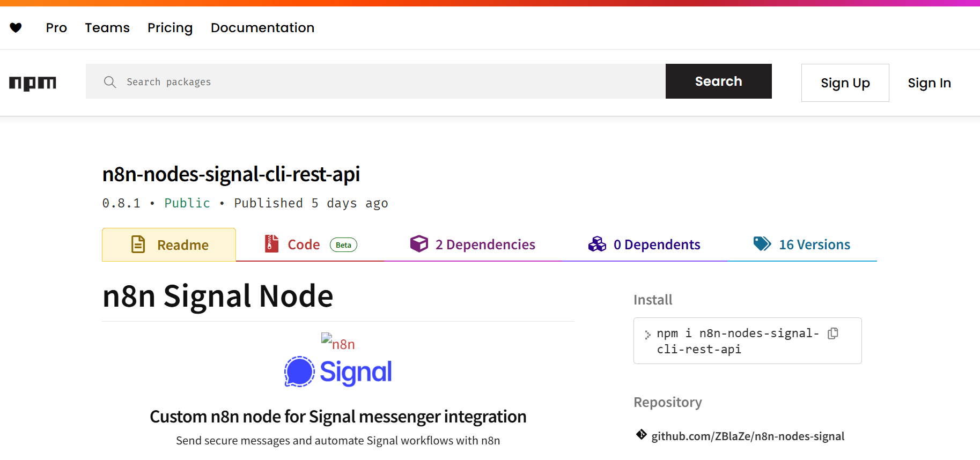The height and width of the screenshot is (460, 980).
Task: Open the 2 Dependencies tab
Action: 485,244
